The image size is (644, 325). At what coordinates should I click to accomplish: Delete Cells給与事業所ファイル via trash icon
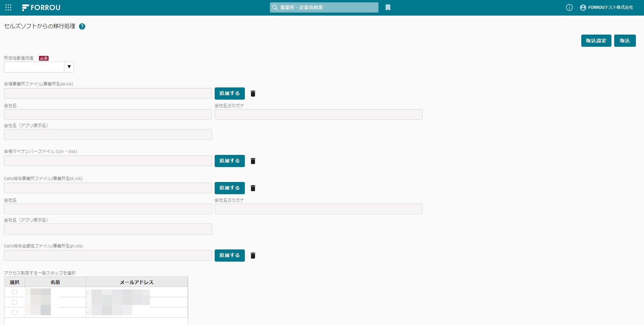click(x=253, y=188)
